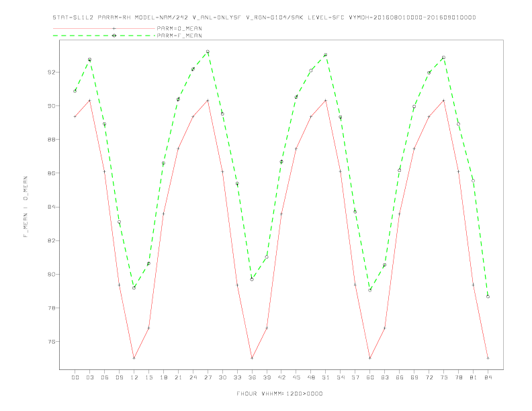Click the green F_MEAN data marker at hour 51
Screen dimensions: 532x411
click(326, 54)
